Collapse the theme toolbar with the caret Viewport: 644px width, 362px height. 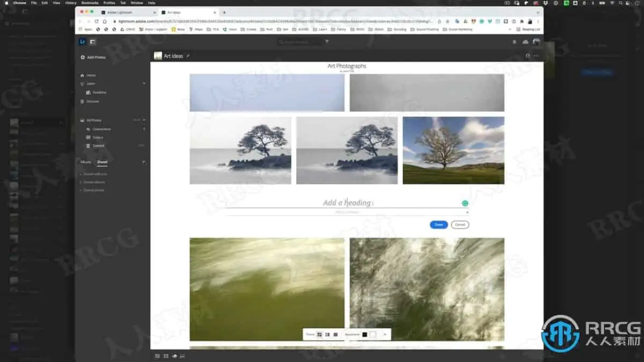pos(385,335)
